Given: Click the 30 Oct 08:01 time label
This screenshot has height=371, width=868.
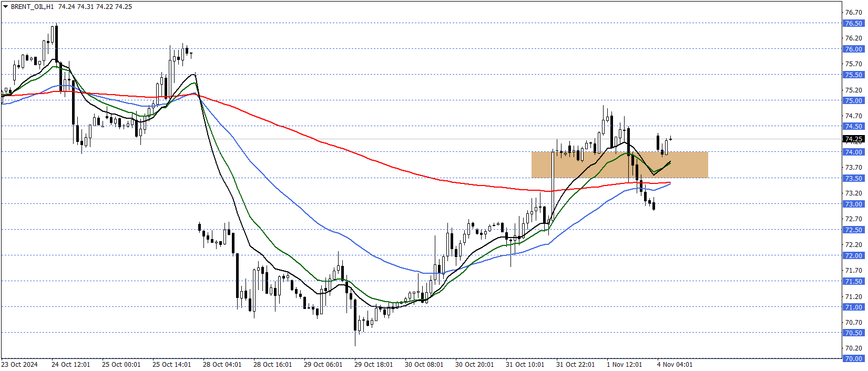Looking at the screenshot, I should coord(424,364).
